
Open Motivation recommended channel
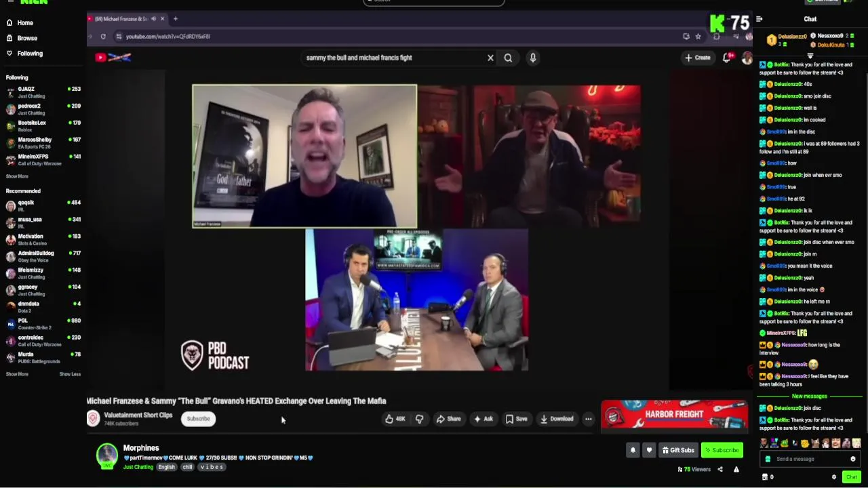43,239
